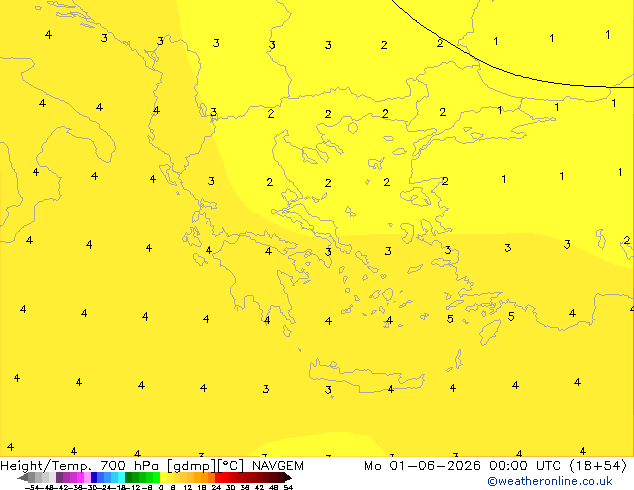Click the "700 hPa" pressure level text

point(129,466)
